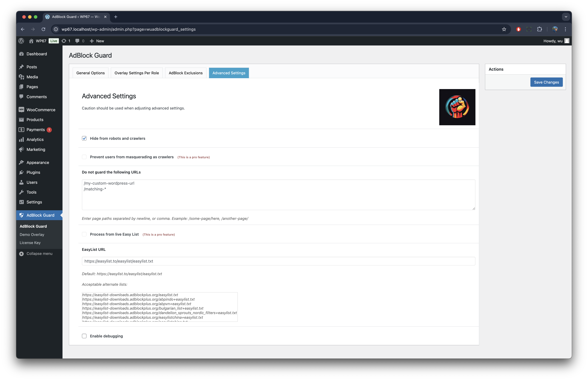Enable debugging checkbox

[x=84, y=336]
